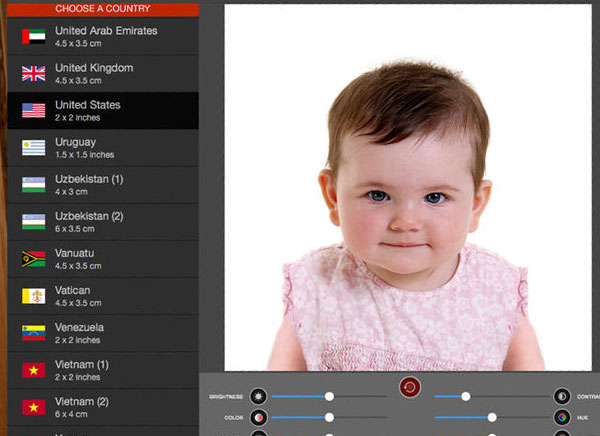Adjust the color slider handle
The image size is (600, 436).
329,418
